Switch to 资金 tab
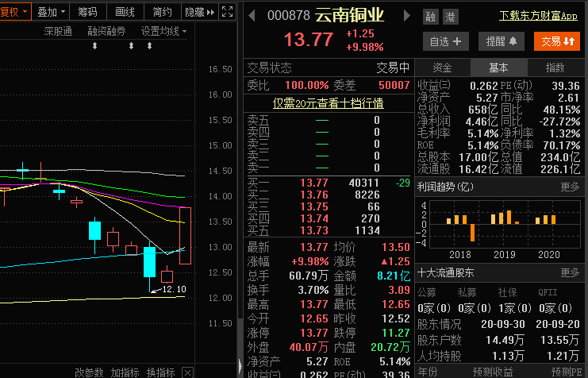 [443, 68]
